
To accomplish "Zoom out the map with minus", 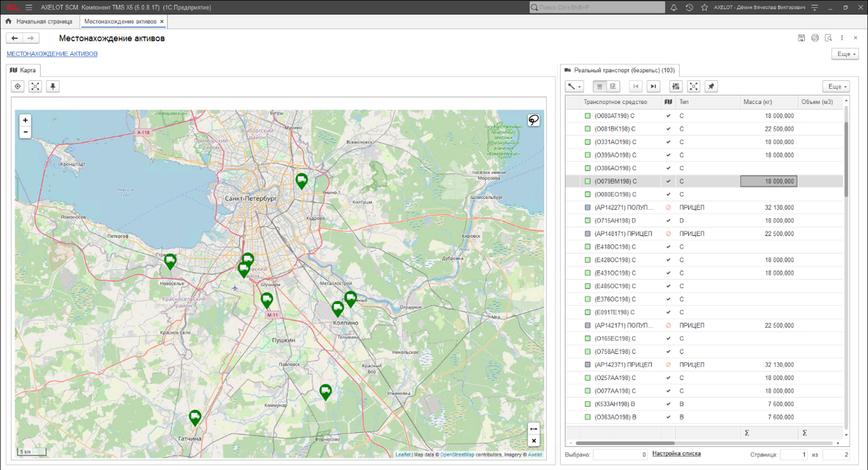I will pos(25,132).
